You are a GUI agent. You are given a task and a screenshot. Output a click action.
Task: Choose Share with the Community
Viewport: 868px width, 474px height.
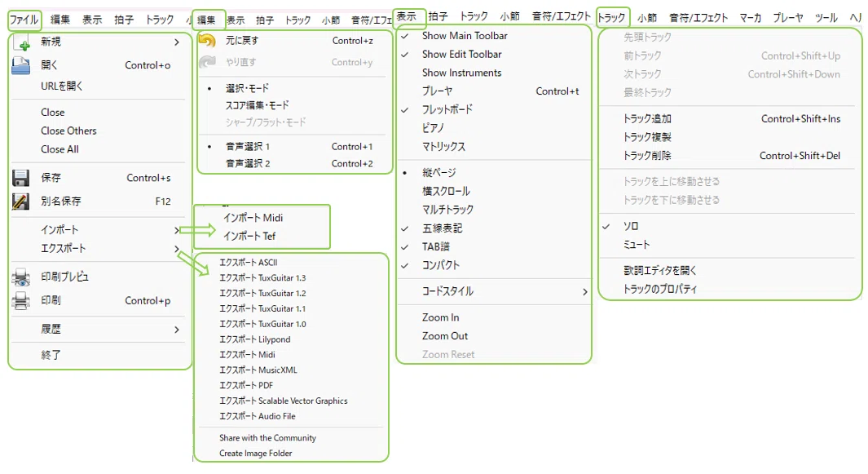coord(267,438)
